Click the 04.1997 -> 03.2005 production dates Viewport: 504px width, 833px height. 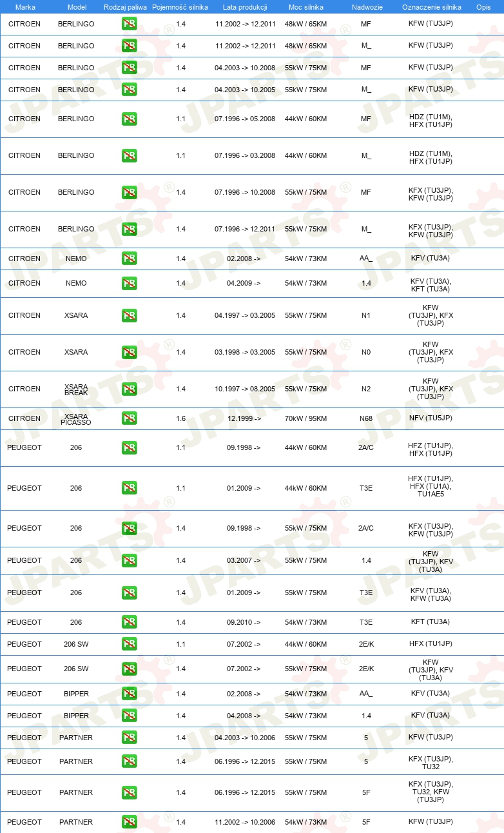tap(245, 315)
